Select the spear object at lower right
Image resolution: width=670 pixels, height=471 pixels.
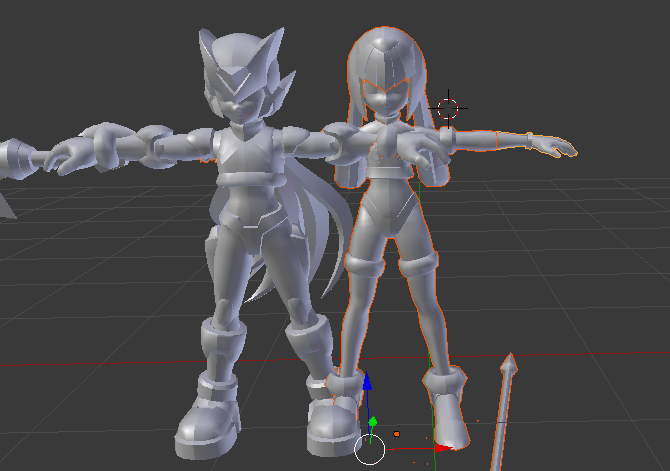[503, 412]
